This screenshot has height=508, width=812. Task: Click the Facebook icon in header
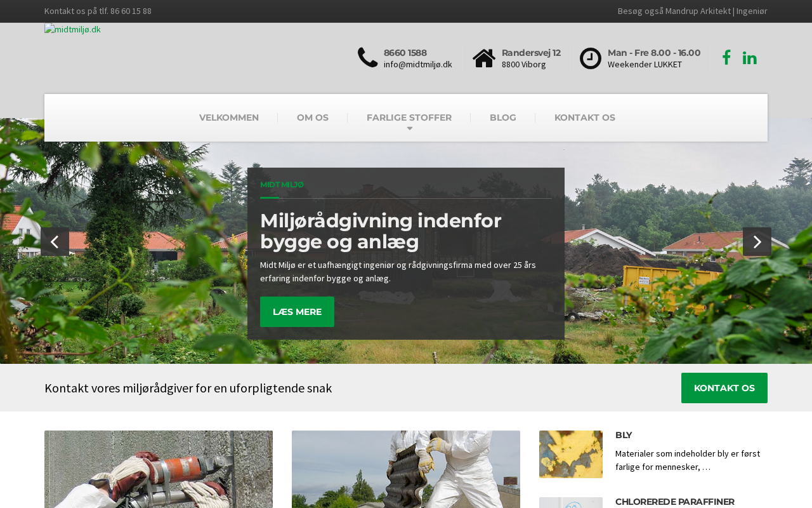[x=726, y=58]
